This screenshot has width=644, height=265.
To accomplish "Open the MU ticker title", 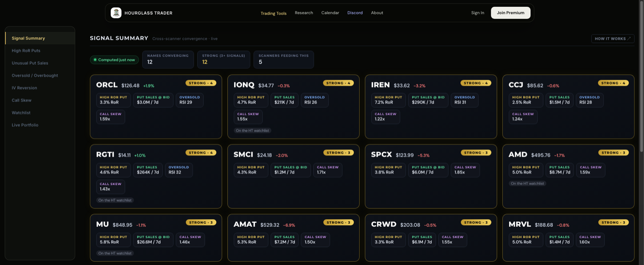I will (103, 225).
